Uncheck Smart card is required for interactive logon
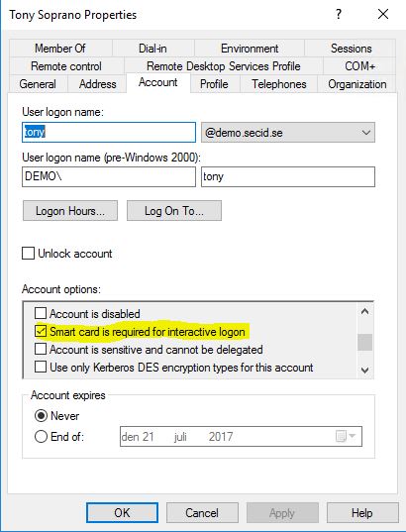Screen dimensions: 406x532 (41, 332)
